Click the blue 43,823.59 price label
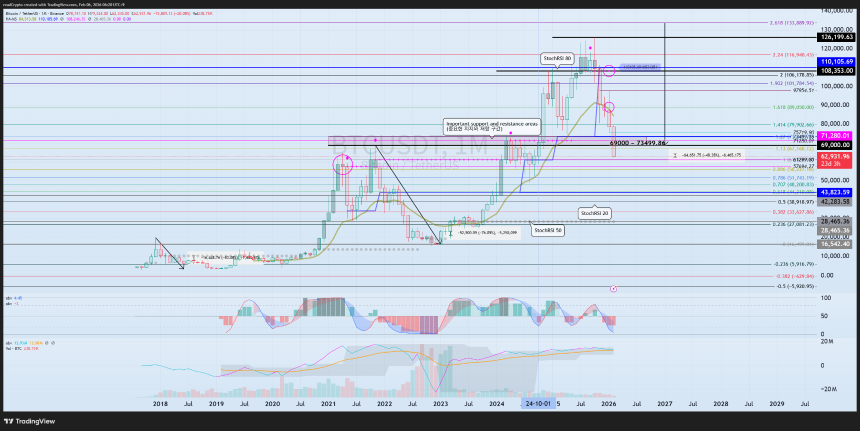The width and height of the screenshot is (860, 431). (835, 192)
